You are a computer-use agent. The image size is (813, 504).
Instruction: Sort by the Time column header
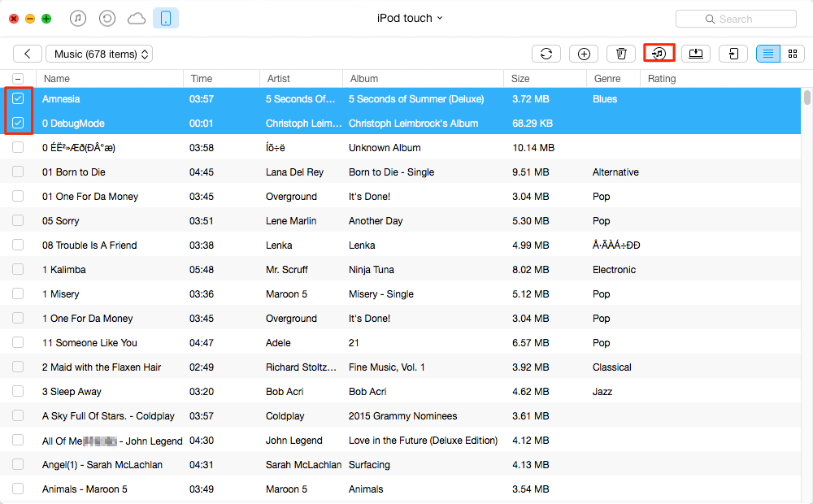221,79
